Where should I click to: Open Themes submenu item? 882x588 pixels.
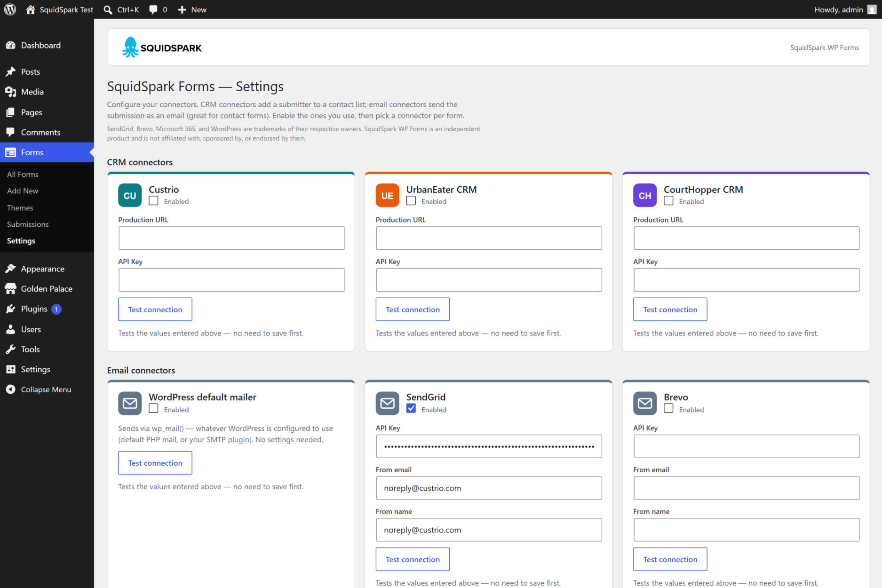(20, 207)
